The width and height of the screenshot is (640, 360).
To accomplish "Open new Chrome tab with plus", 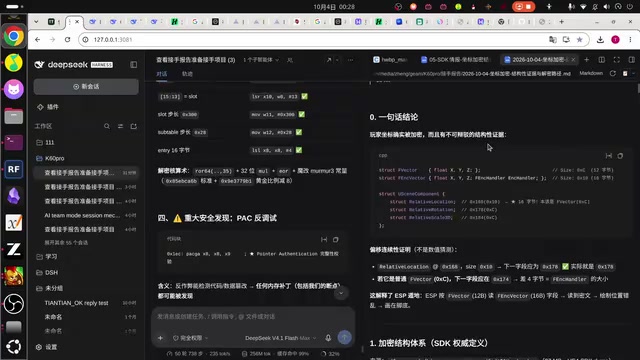I will [x=562, y=22].
